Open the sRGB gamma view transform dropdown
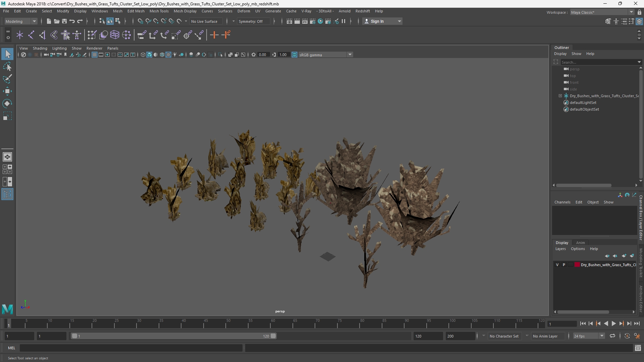The width and height of the screenshot is (644, 362). point(325,55)
